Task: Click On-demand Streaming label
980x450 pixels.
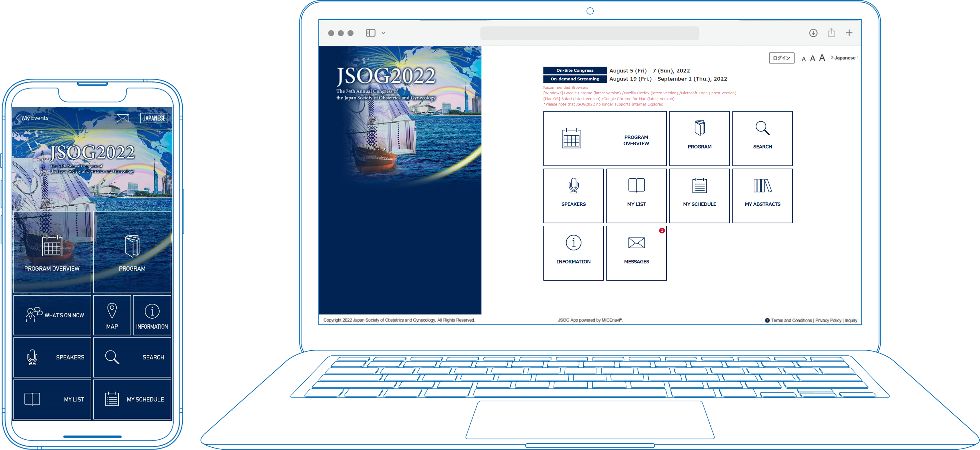Action: [574, 79]
